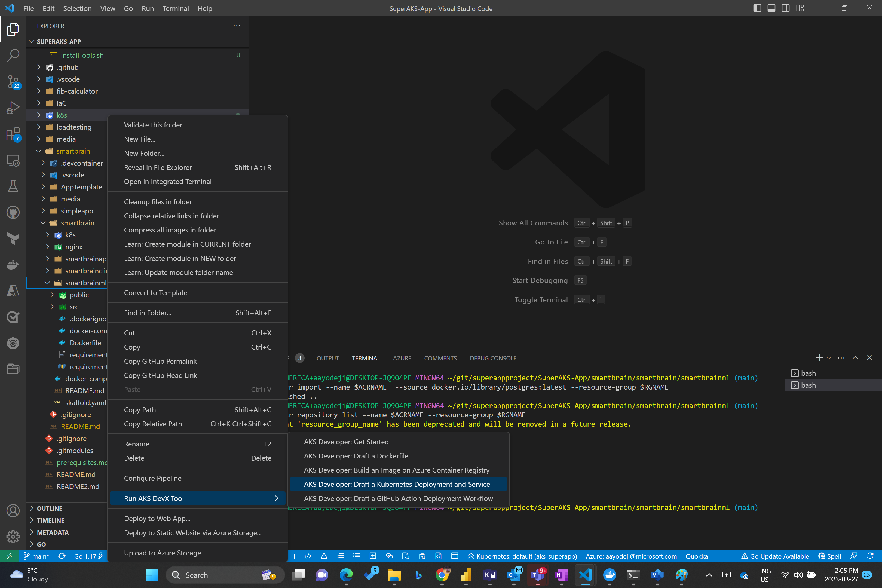Toggle Panel visibility in title bar
Image resolution: width=882 pixels, height=588 pixels.
(771, 8)
